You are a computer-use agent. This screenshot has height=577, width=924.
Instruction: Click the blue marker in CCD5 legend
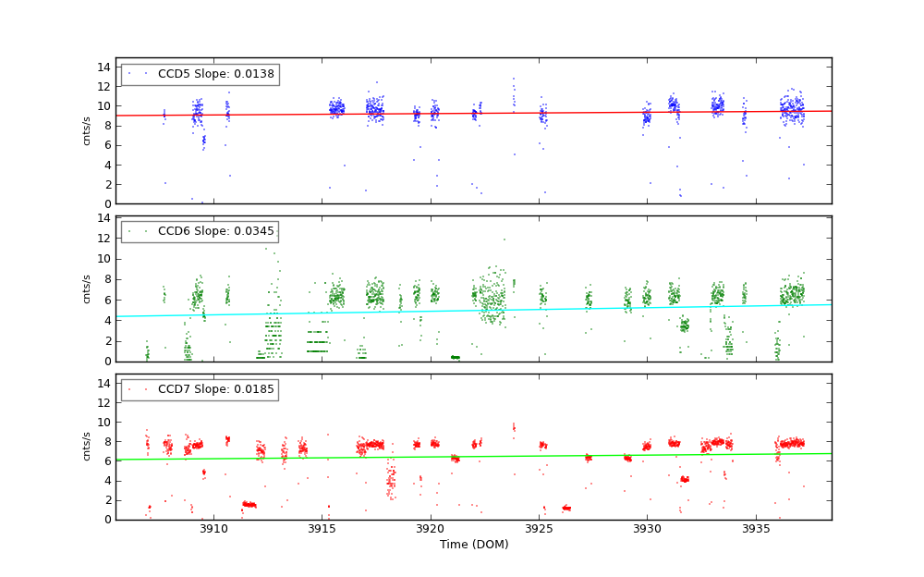click(129, 74)
